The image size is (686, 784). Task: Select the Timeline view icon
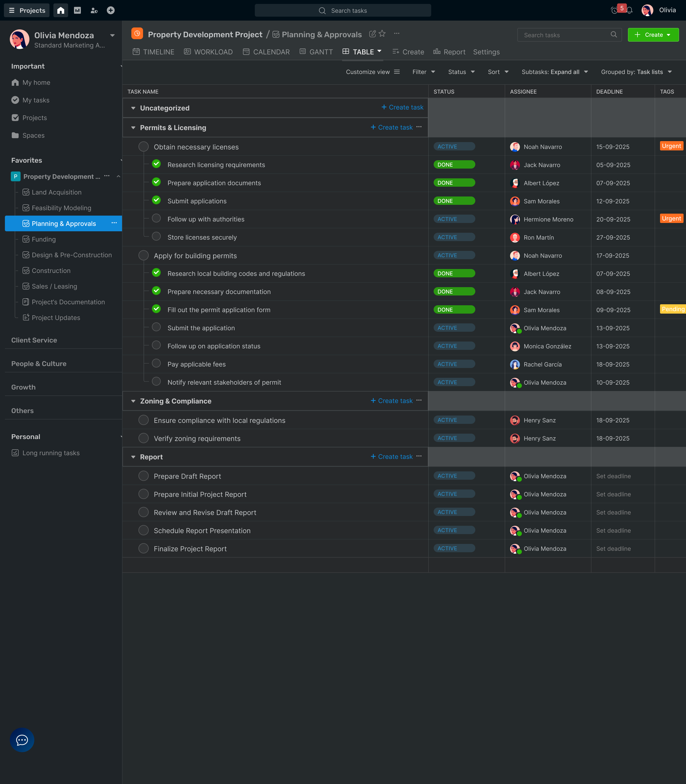coord(136,52)
